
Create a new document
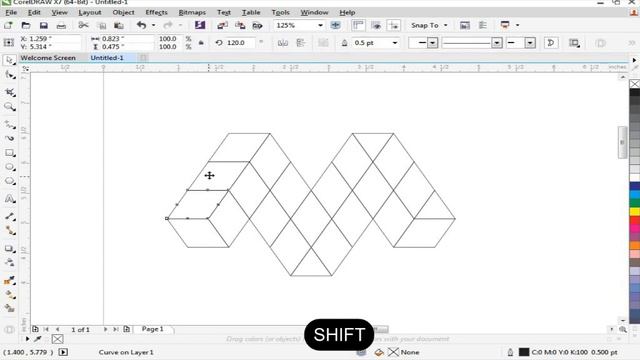point(8,25)
